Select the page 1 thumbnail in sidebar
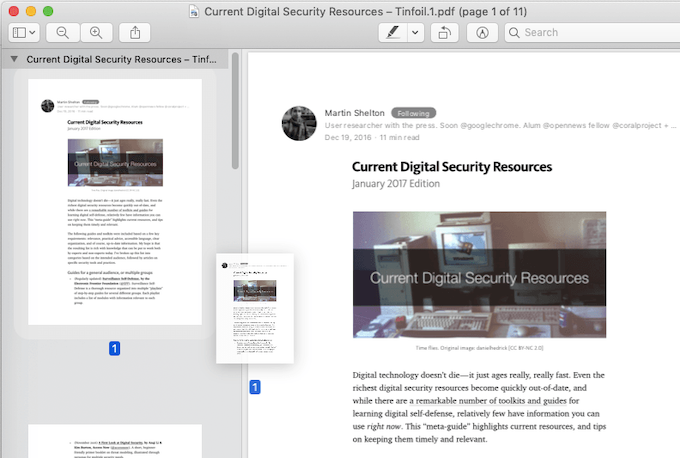Viewport: 680px width, 458px height. pyautogui.click(x=115, y=202)
